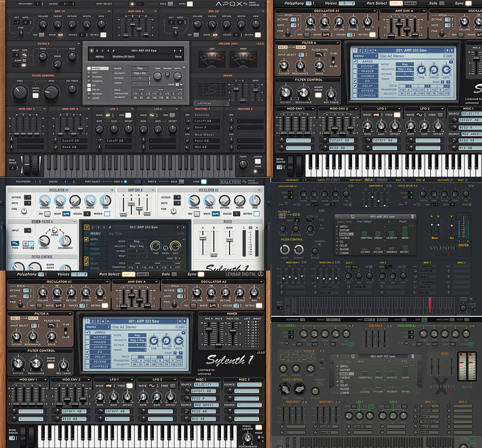Open MENU in the Halcyon display
The width and height of the screenshot is (482, 448).
(x=95, y=233)
